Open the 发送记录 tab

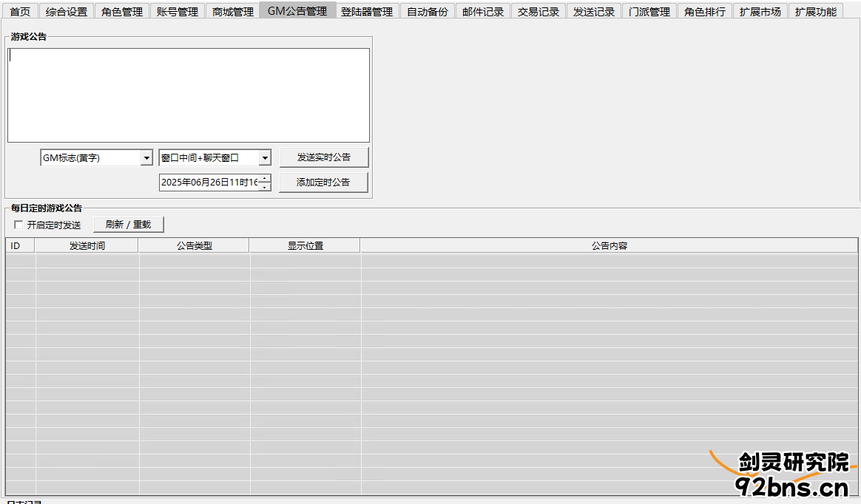point(593,12)
